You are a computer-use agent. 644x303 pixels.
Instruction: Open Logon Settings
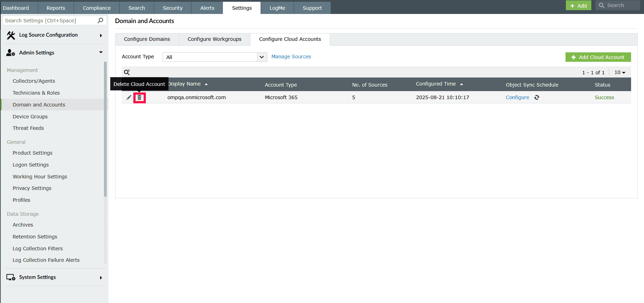31,165
